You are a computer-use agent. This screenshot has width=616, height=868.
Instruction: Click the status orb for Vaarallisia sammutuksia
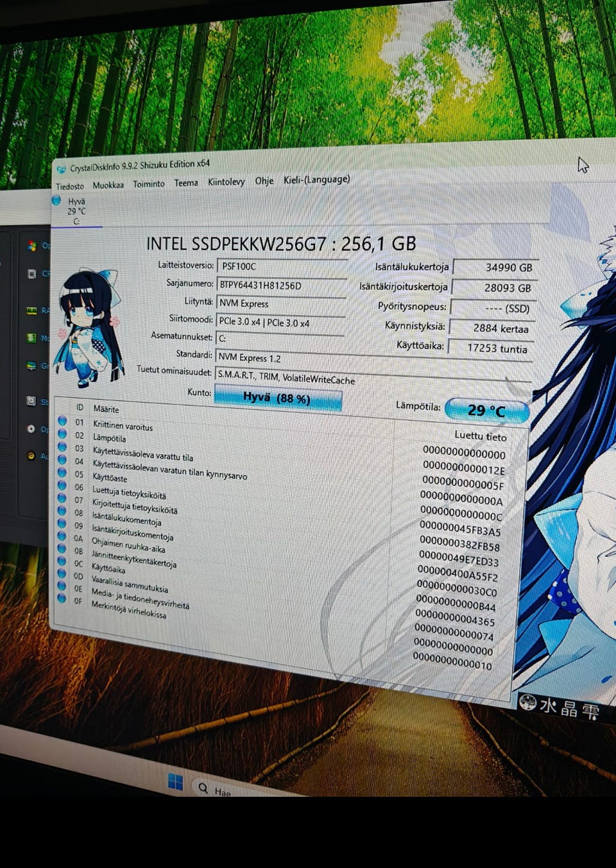pos(62,574)
